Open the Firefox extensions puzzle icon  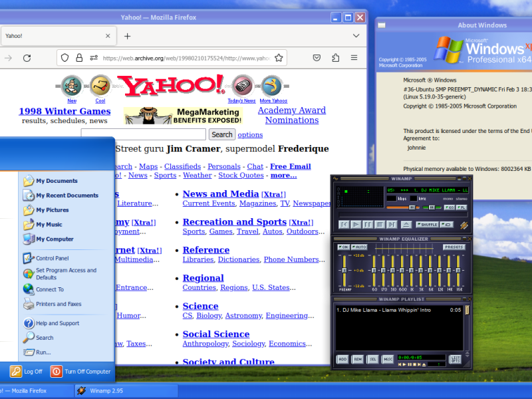click(335, 58)
